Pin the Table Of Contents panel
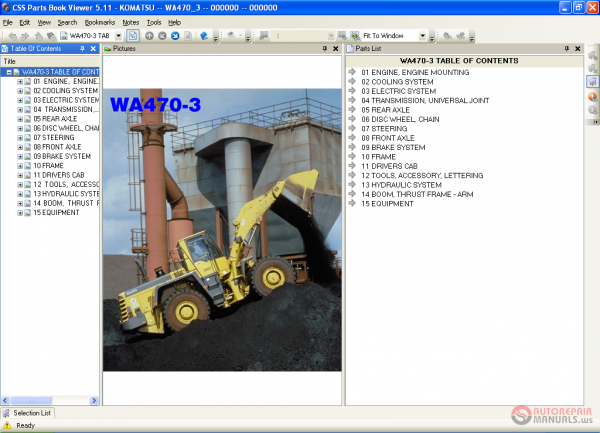600x433 pixels. click(x=82, y=49)
